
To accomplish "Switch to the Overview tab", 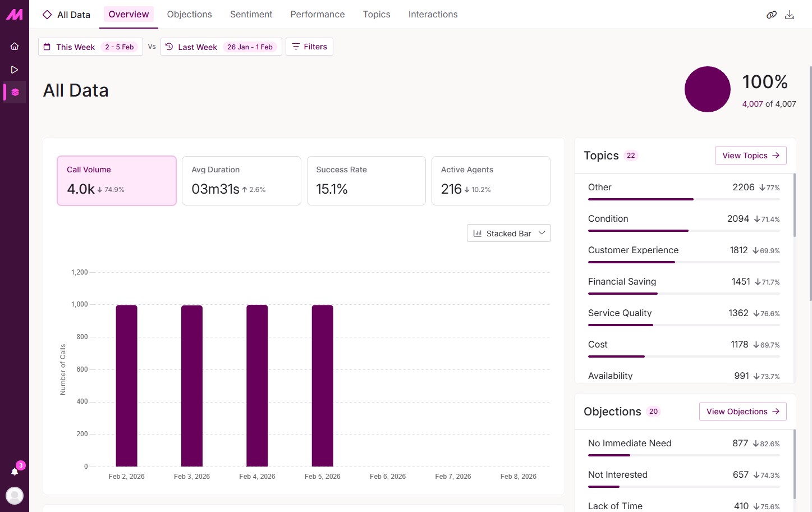I will [x=129, y=15].
